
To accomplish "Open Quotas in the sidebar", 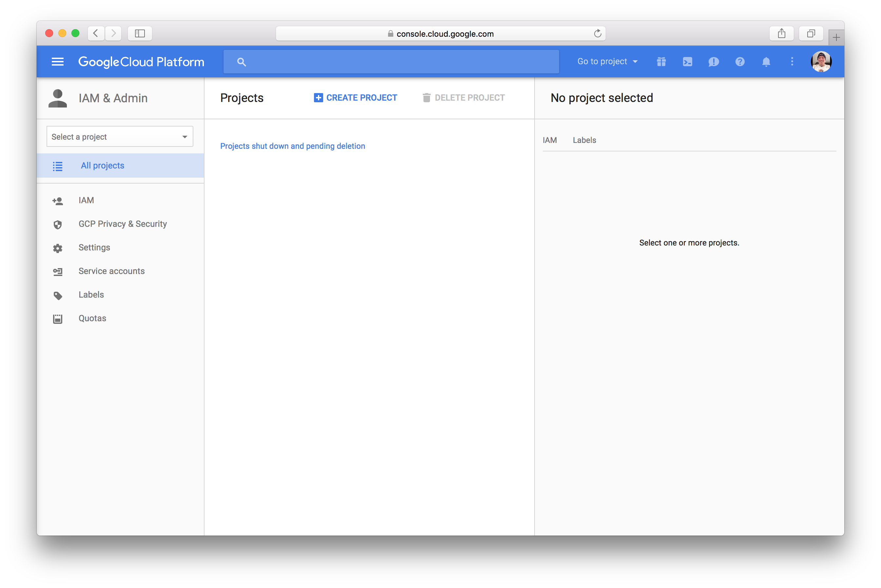I will 92,318.
